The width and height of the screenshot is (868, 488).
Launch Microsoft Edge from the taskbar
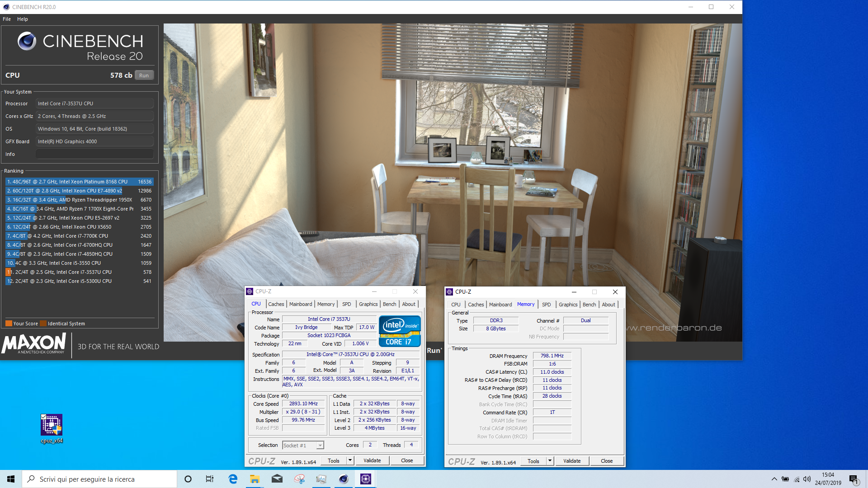tap(233, 479)
